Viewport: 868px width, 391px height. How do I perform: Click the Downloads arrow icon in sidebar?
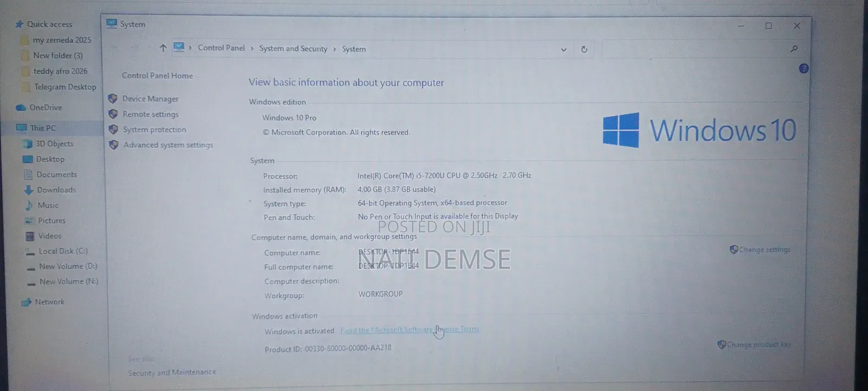pyautogui.click(x=29, y=190)
